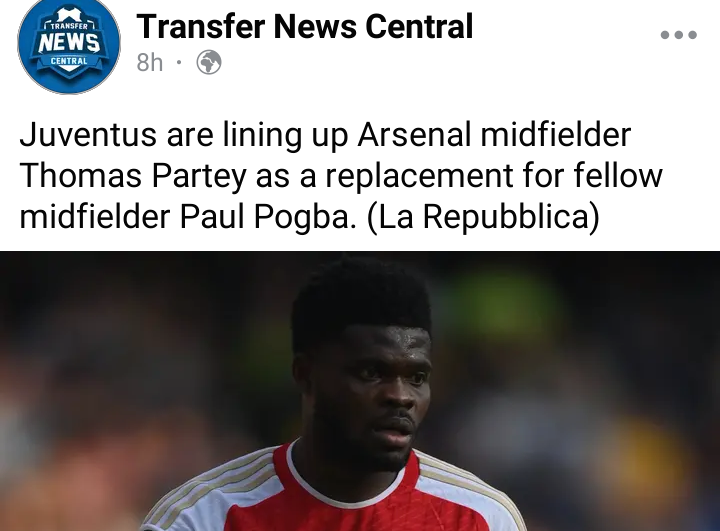This screenshot has width=720, height=531.
Task: Click the globe public audience icon
Action: coord(209,62)
